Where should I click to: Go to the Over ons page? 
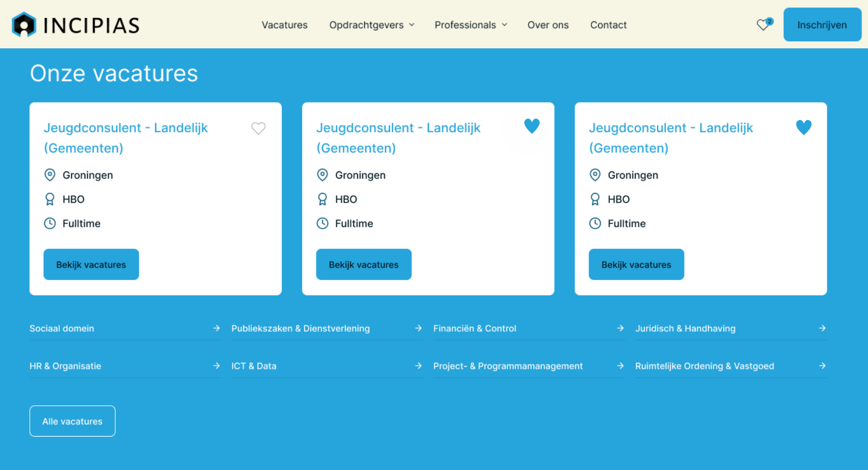tap(548, 25)
